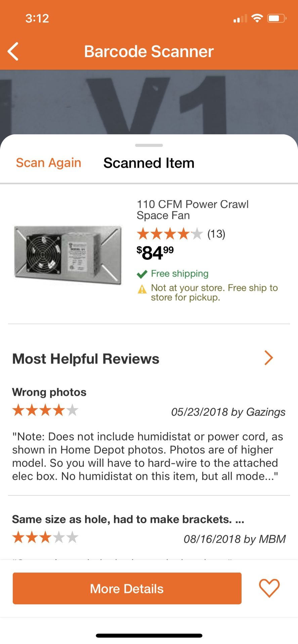
Task: Tap the battery status icon
Action: pos(276,18)
